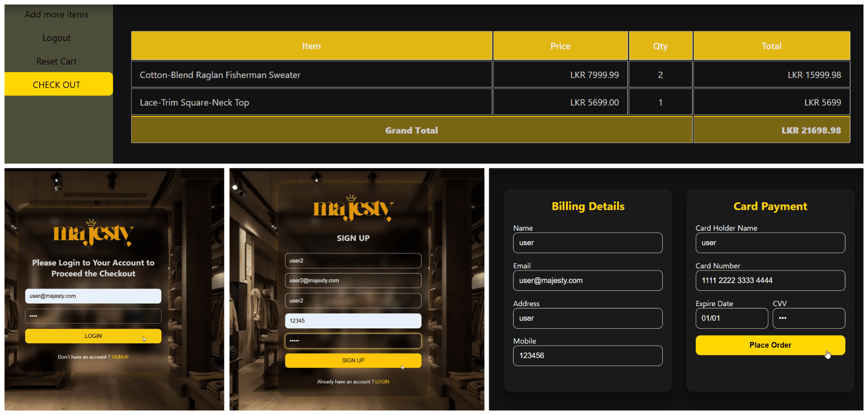Click the Expire Date field
The width and height of the screenshot is (868, 415).
(731, 318)
